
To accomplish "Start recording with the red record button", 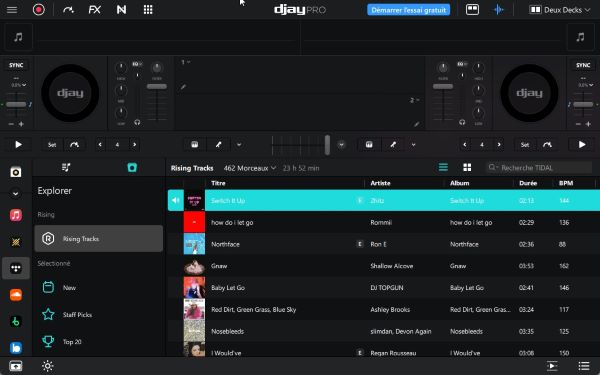I will 38,10.
